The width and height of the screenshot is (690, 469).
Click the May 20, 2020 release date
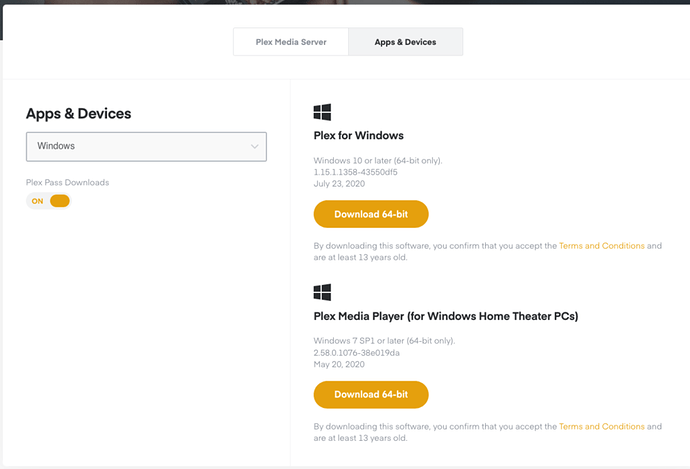(340, 364)
